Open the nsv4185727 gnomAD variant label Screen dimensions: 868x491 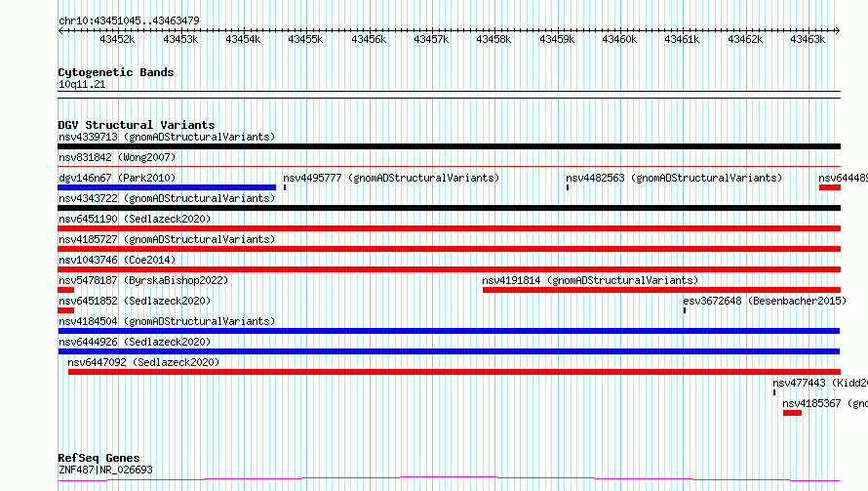coord(167,239)
